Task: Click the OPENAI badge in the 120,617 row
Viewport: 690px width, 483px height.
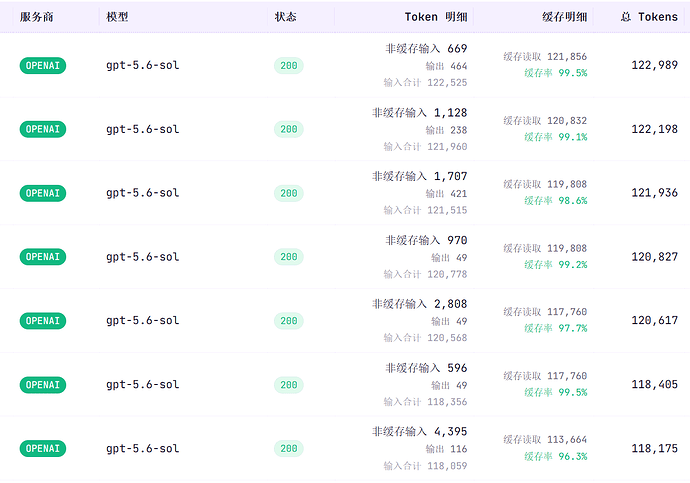Action: 43,321
